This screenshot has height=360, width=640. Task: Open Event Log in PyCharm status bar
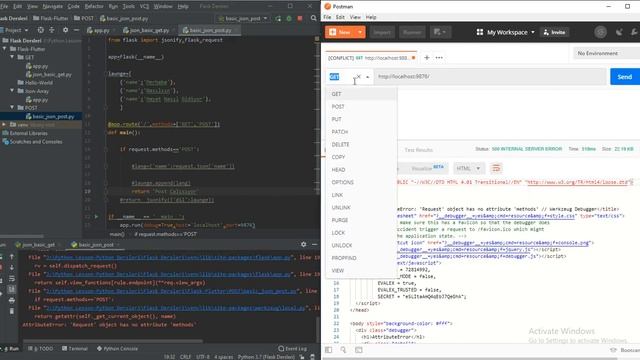point(293,349)
